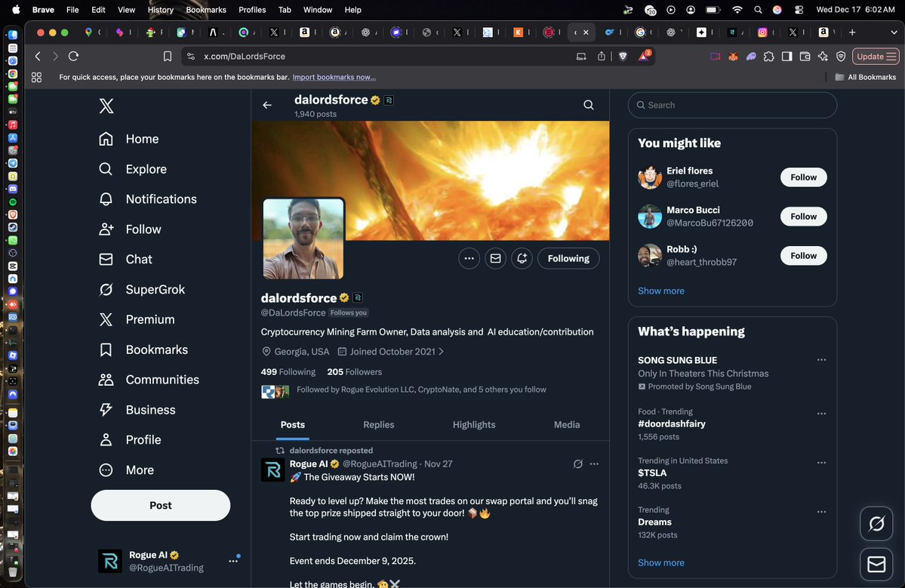
Task: Message dalordsforce with envelope icon
Action: click(x=496, y=258)
